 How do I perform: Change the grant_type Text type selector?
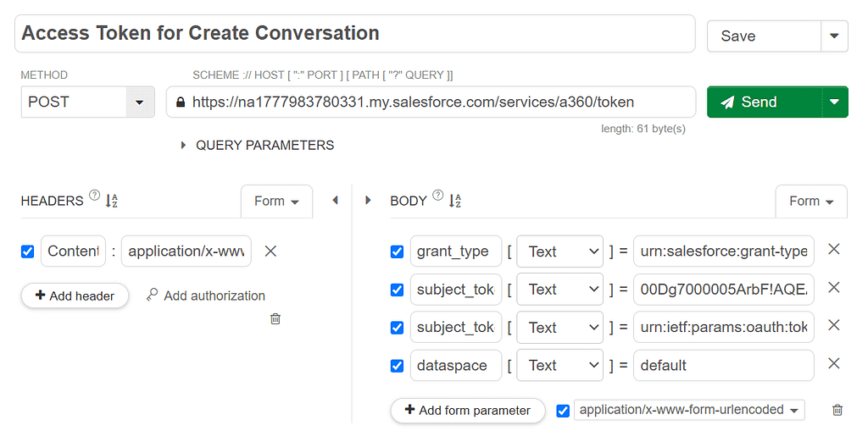[559, 251]
